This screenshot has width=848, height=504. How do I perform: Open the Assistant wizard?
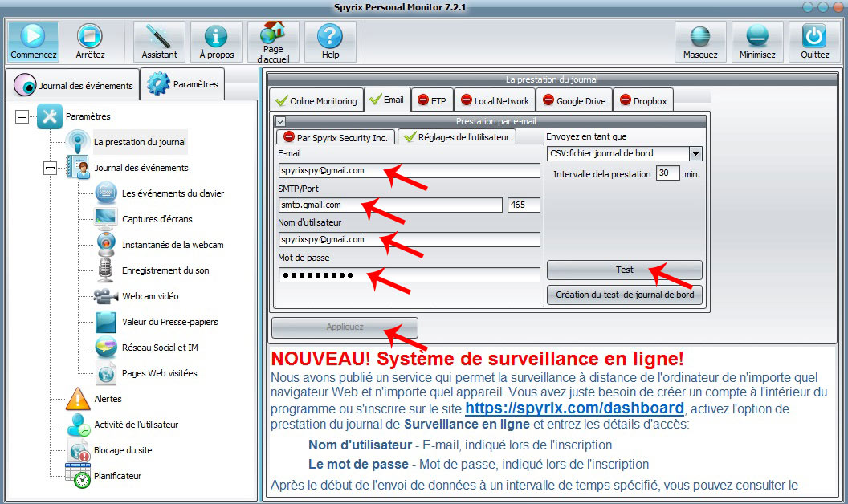pos(159,42)
